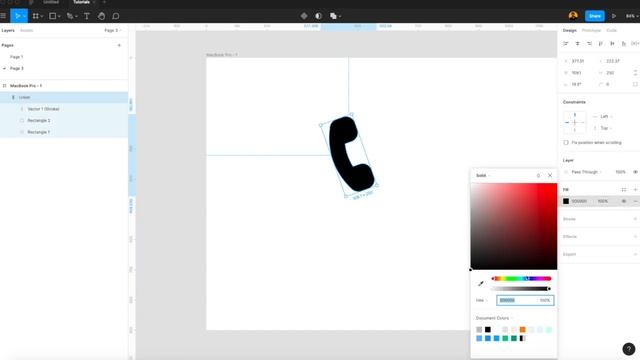640x360 pixels.
Task: Open shape tools dropdown arrow
Action: coord(59,16)
